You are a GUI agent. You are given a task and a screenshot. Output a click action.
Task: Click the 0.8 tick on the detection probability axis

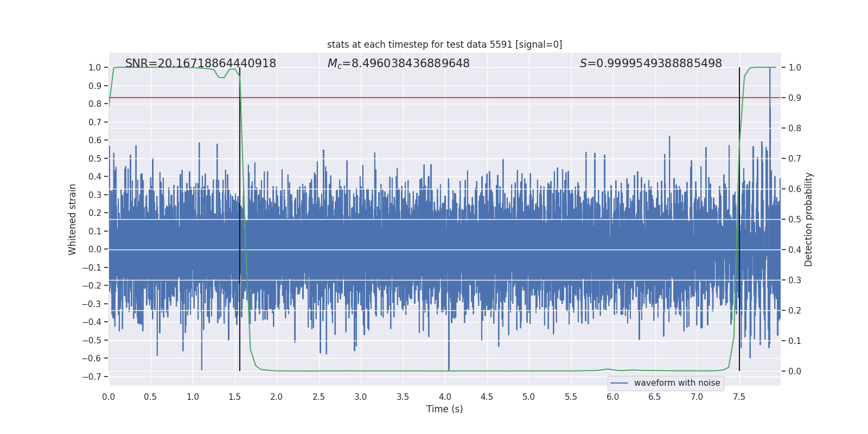tap(795, 129)
